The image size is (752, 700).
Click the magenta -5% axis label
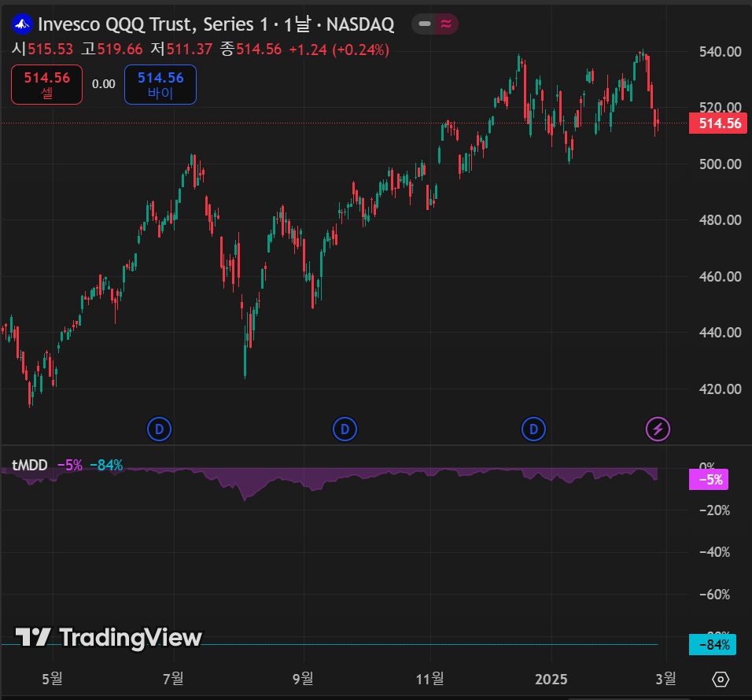pyautogui.click(x=709, y=480)
